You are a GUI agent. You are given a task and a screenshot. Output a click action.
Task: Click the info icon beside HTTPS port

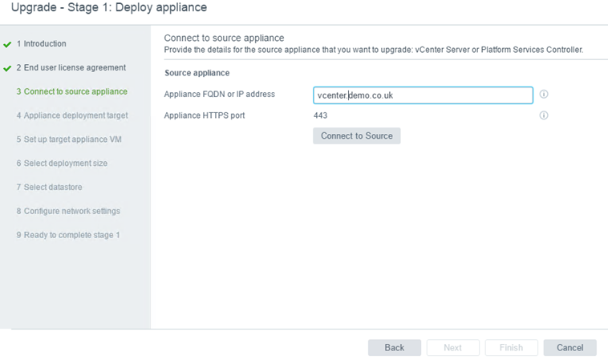pyautogui.click(x=544, y=115)
